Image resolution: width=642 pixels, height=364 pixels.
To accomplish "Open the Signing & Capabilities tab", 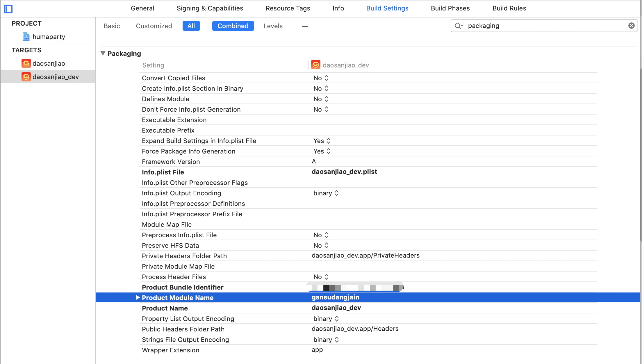I will coord(210,8).
